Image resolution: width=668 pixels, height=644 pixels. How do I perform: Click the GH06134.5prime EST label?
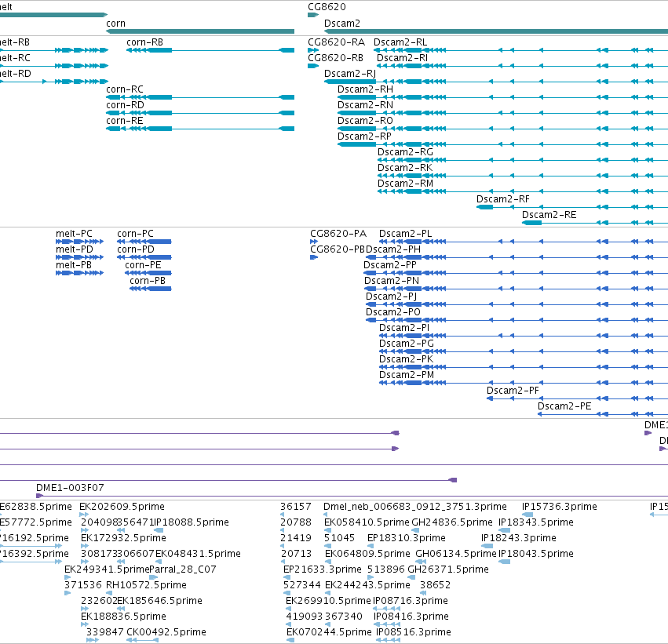(456, 555)
